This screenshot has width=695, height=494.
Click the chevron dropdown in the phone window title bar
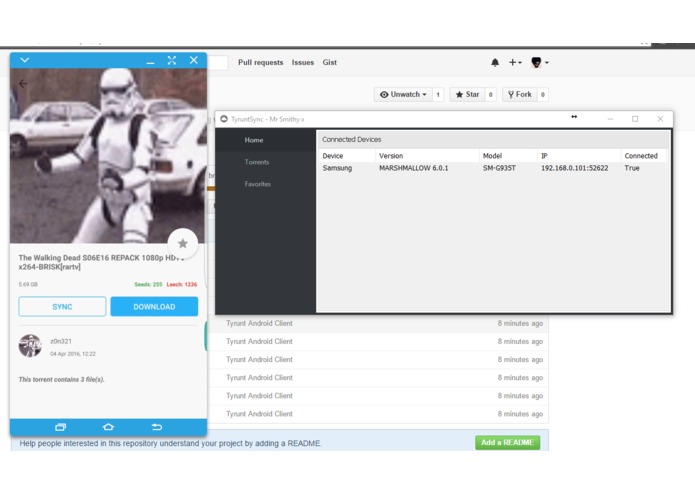(x=25, y=60)
